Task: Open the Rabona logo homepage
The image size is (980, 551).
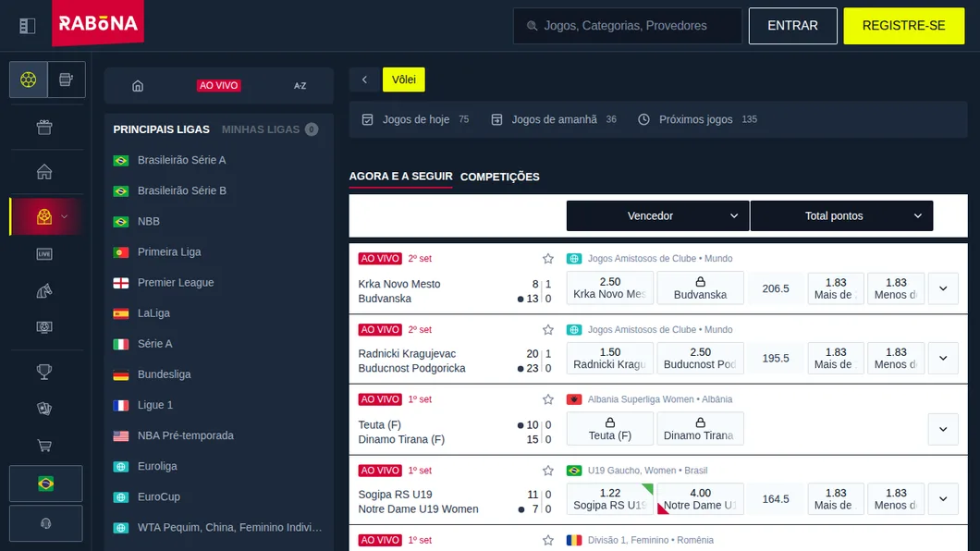Action: click(x=97, y=23)
